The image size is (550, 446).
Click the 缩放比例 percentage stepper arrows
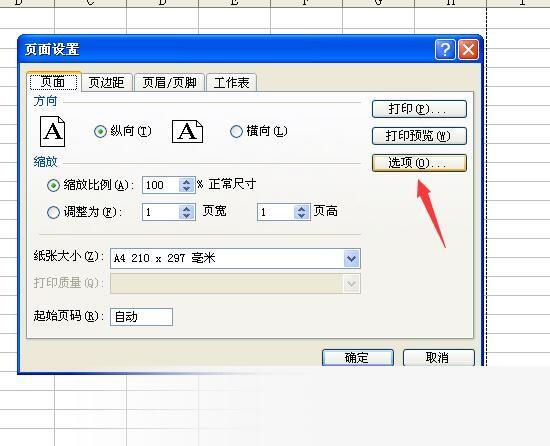point(187,185)
